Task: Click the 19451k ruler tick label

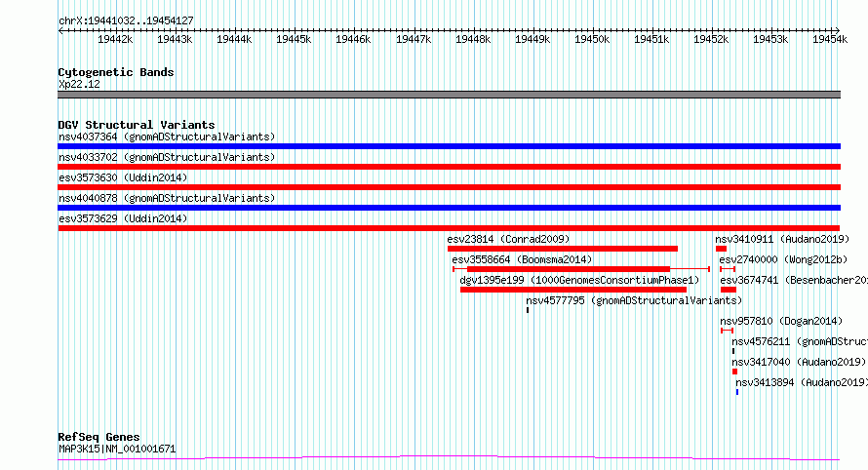Action: point(651,39)
